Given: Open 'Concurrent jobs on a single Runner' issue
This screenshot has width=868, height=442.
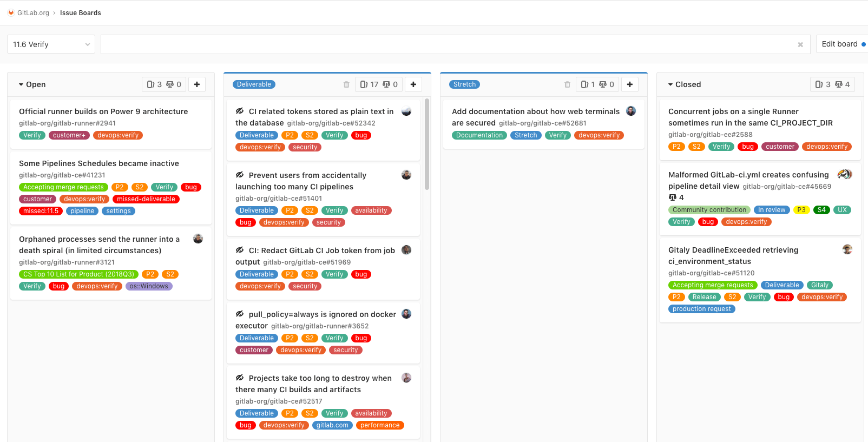Looking at the screenshot, I should pos(751,117).
